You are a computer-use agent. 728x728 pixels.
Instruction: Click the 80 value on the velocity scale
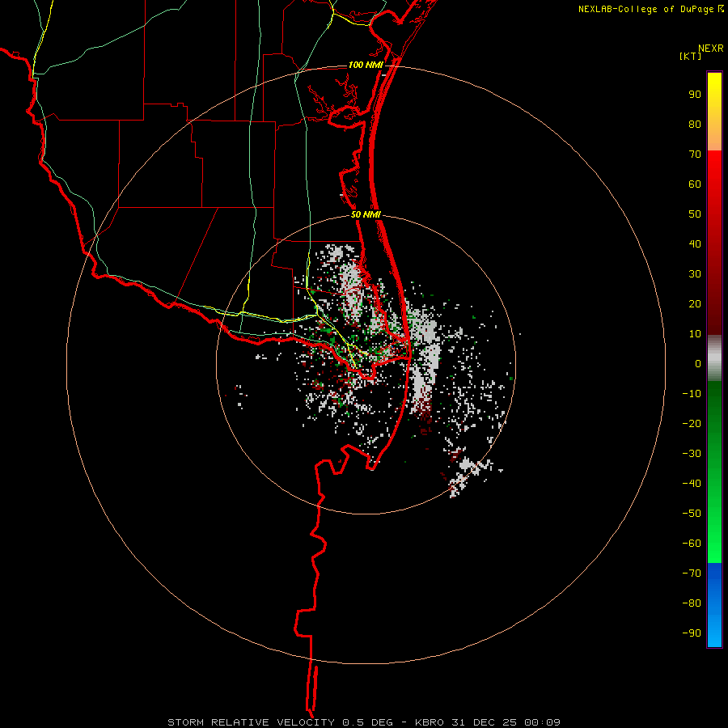coord(695,125)
